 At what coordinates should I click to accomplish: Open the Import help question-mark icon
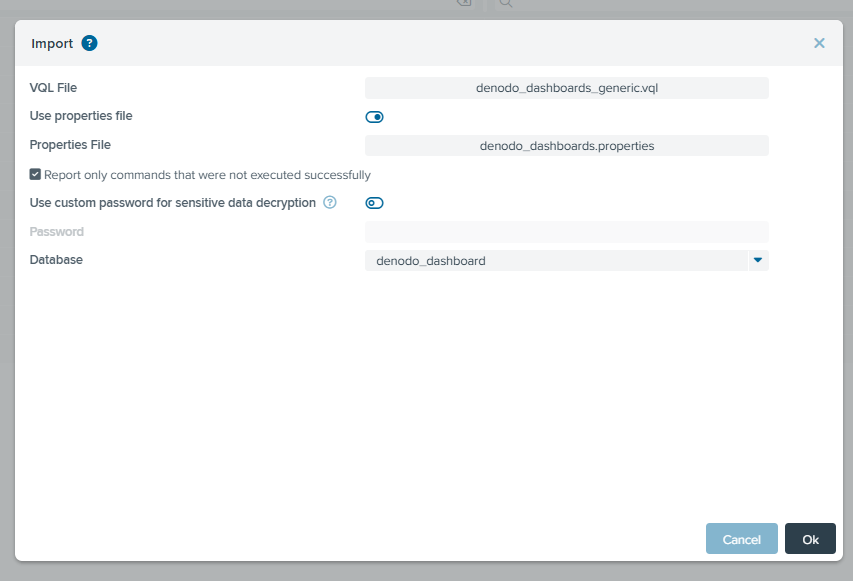pyautogui.click(x=89, y=43)
